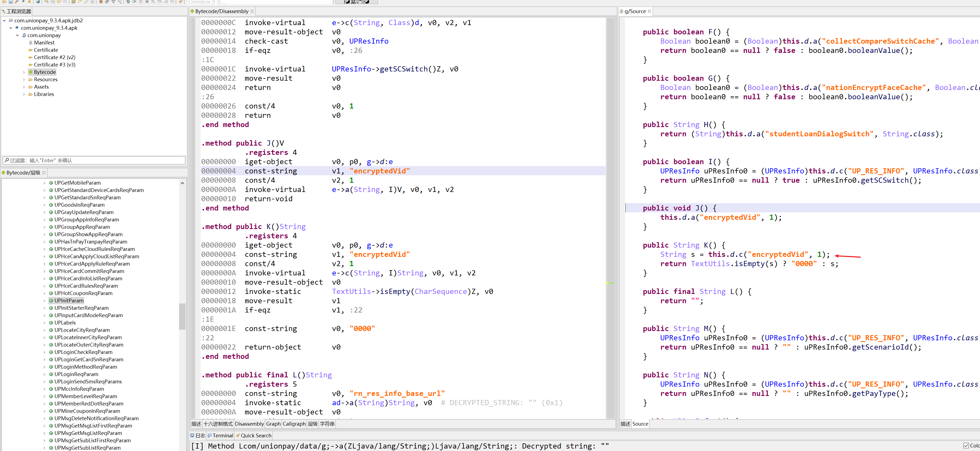
Task: Collapse the com.unionpay tree node
Action: (x=17, y=35)
